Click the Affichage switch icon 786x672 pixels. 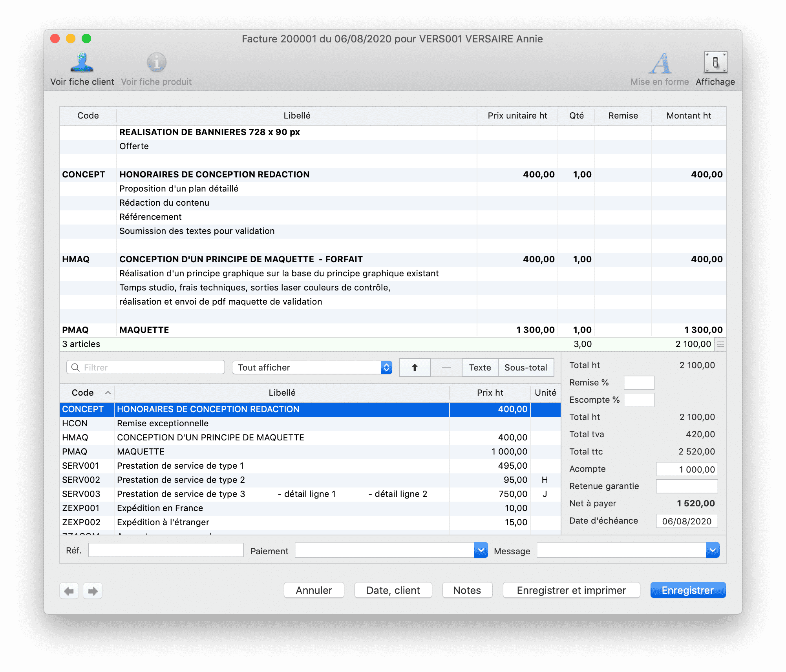click(715, 63)
